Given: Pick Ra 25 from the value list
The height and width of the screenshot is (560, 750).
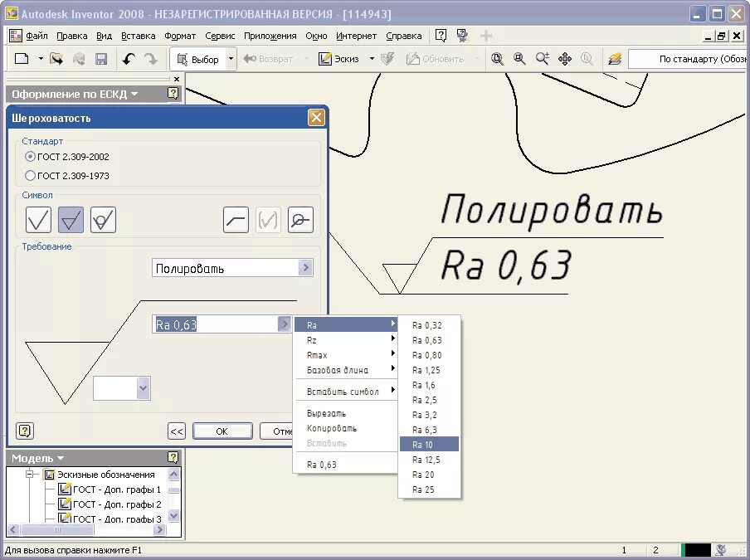Looking at the screenshot, I should [429, 489].
